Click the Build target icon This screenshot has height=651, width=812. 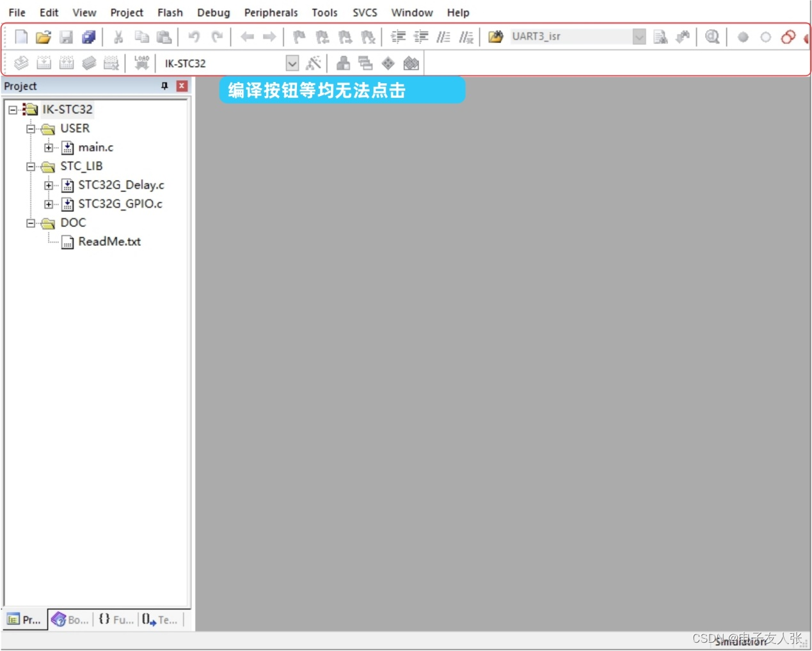coord(44,63)
